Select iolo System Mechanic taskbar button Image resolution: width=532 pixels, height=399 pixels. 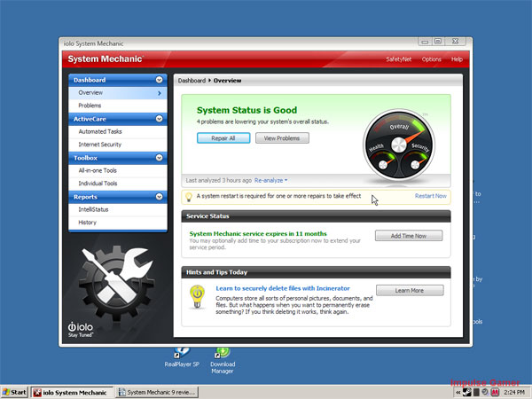click(x=72, y=393)
